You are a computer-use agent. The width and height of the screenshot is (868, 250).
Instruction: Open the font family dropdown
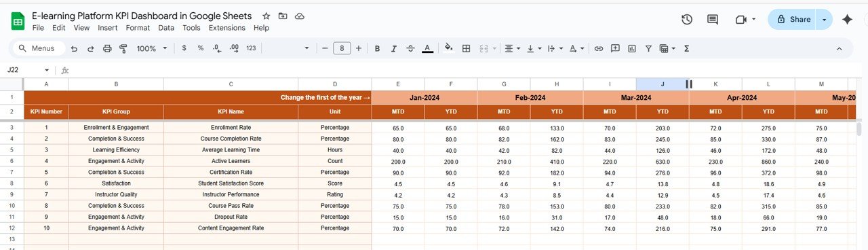pyautogui.click(x=288, y=48)
